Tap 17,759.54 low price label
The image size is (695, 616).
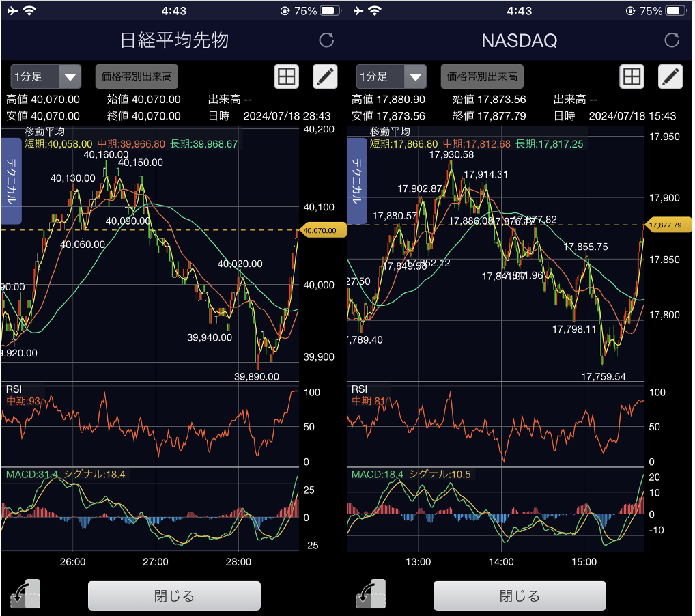point(604,376)
